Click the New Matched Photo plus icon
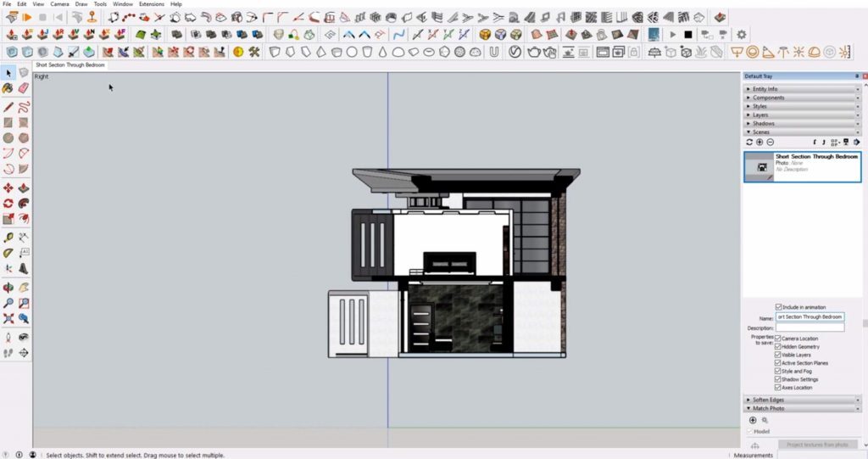The height and width of the screenshot is (459, 868). click(x=753, y=420)
